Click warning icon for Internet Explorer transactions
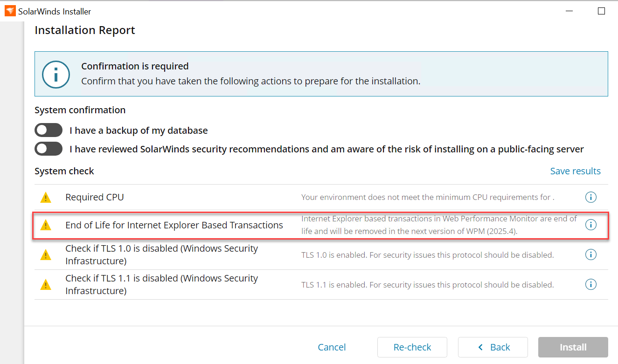 pyautogui.click(x=46, y=226)
